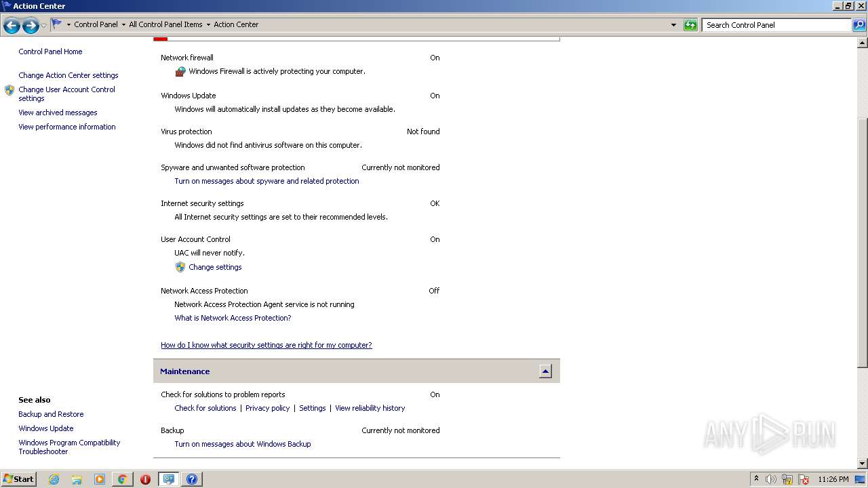This screenshot has width=868, height=488.
Task: Click Check for solutions link
Action: pos(205,408)
